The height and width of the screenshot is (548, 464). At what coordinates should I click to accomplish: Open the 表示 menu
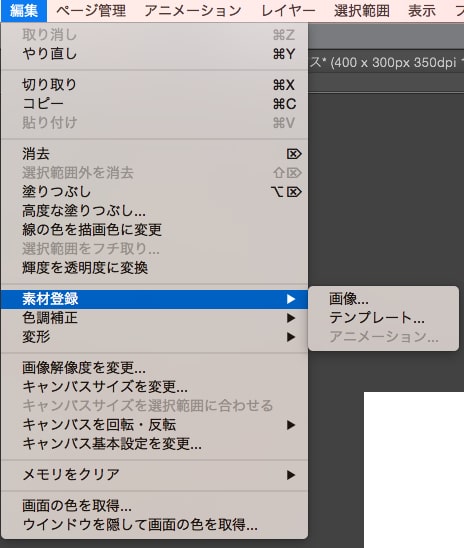coord(422,10)
